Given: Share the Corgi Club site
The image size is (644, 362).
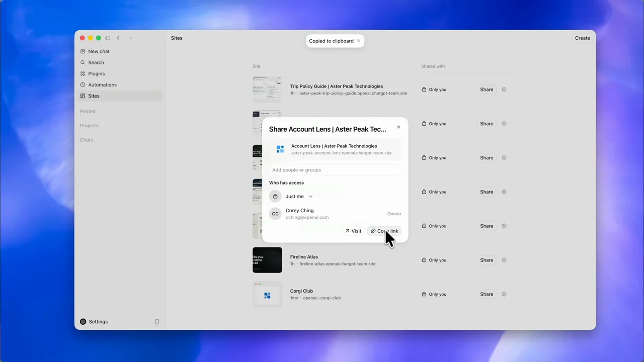Looking at the screenshot, I should click(487, 294).
